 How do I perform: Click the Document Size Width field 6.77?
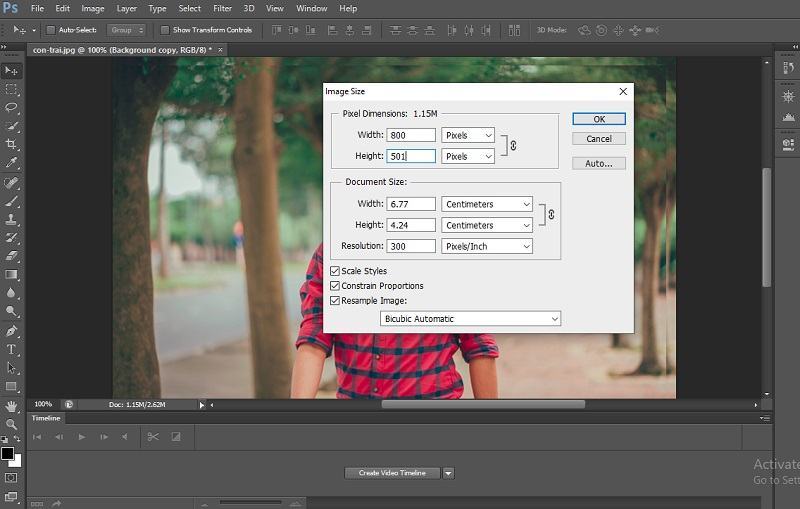(411, 204)
